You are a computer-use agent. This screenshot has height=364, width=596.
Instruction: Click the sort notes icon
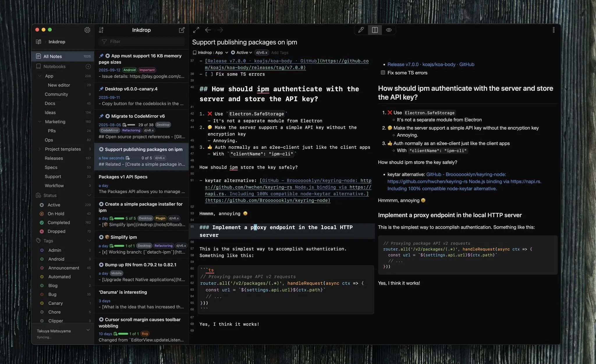[101, 30]
